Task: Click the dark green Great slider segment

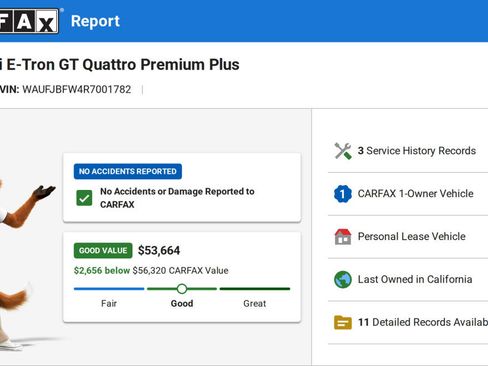Action: 255,289
